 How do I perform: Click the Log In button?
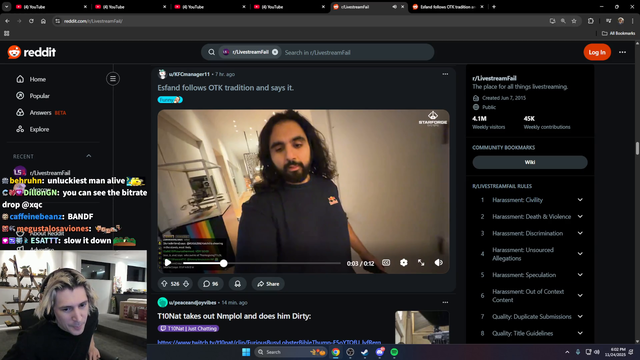pos(597,52)
